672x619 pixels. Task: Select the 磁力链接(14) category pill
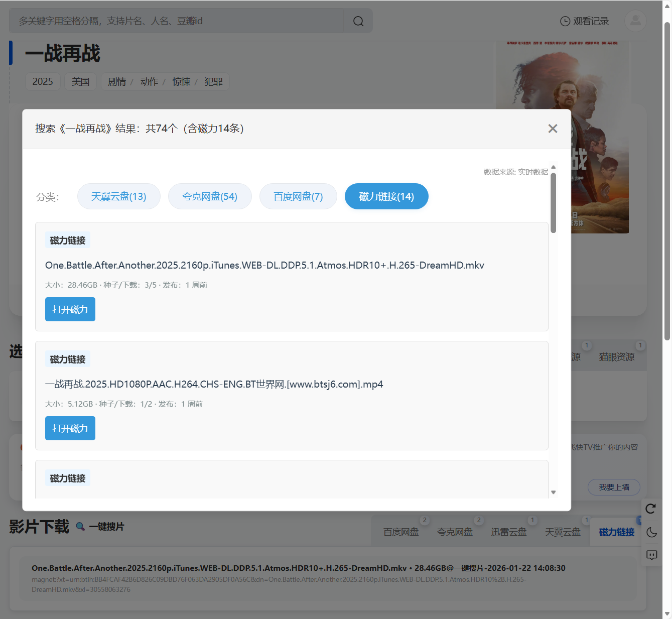386,196
